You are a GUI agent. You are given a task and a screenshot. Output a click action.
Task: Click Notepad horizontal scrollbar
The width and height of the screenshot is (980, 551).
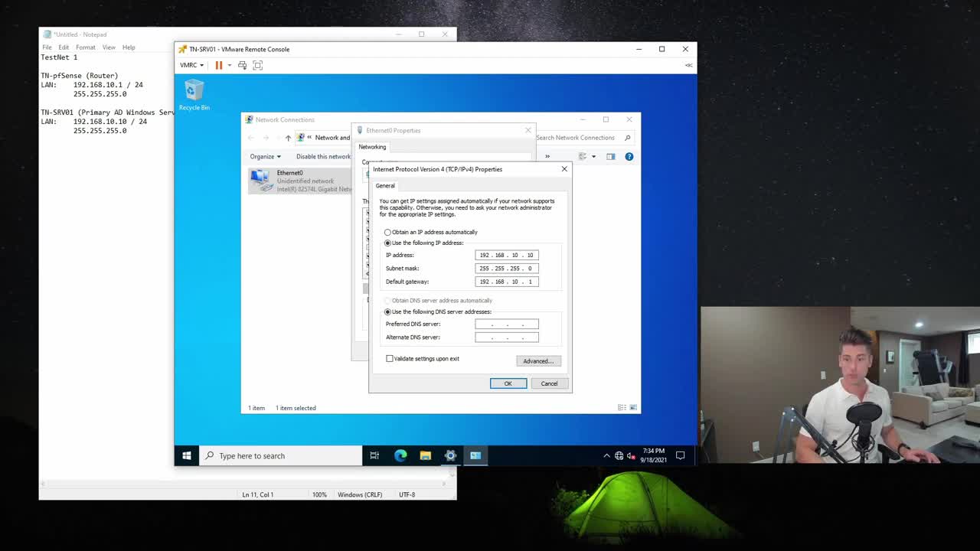point(245,484)
